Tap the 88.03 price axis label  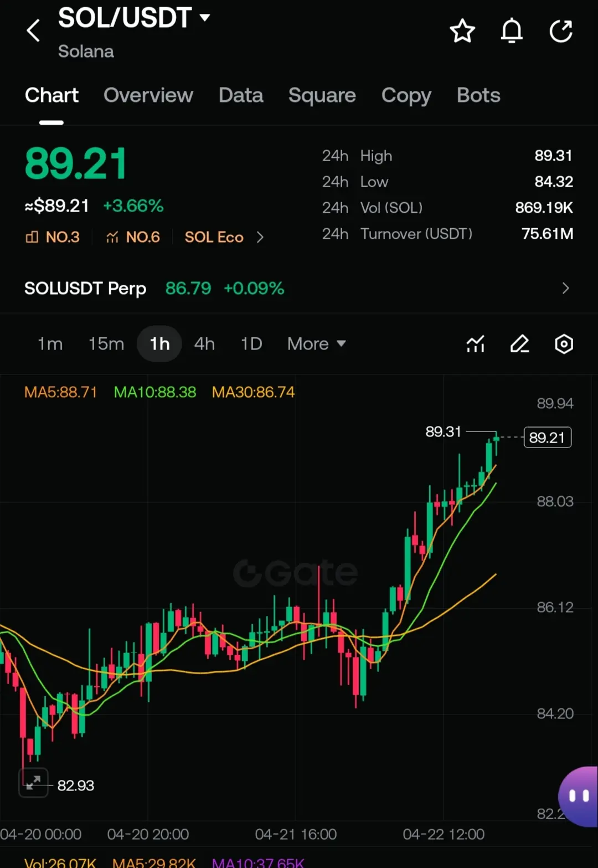(555, 502)
